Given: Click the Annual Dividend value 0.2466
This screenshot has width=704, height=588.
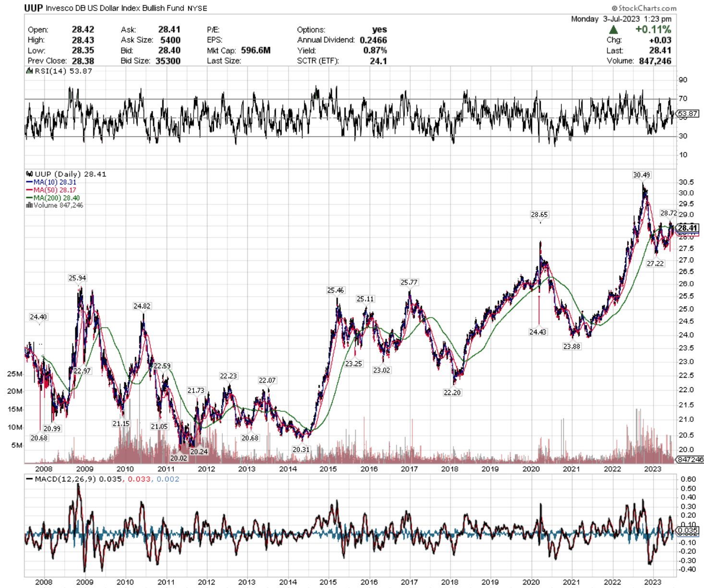Looking at the screenshot, I should pyautogui.click(x=373, y=40).
